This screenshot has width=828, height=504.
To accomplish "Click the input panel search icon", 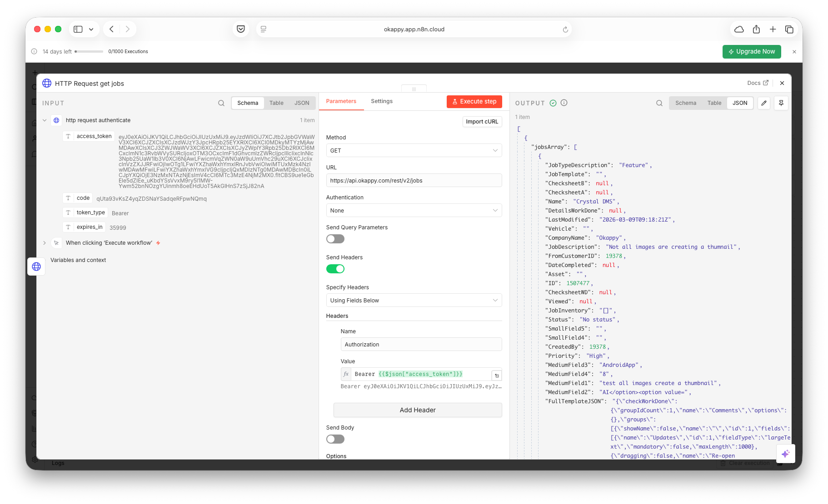I will coord(221,103).
